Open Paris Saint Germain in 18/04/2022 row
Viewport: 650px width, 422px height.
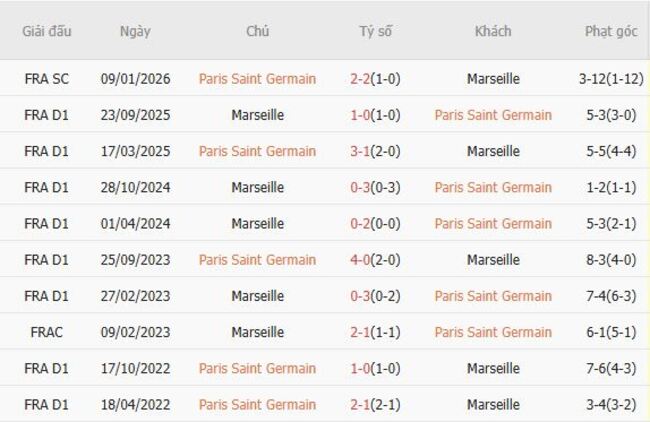click(257, 405)
